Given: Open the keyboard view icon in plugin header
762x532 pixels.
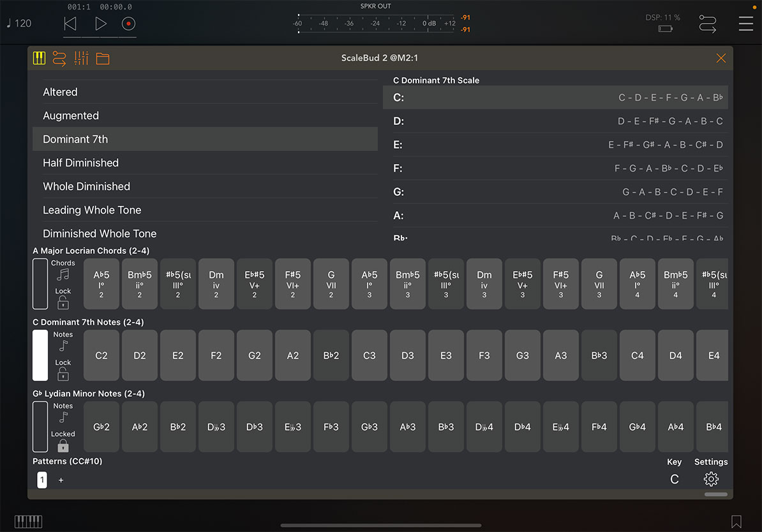Looking at the screenshot, I should point(39,59).
